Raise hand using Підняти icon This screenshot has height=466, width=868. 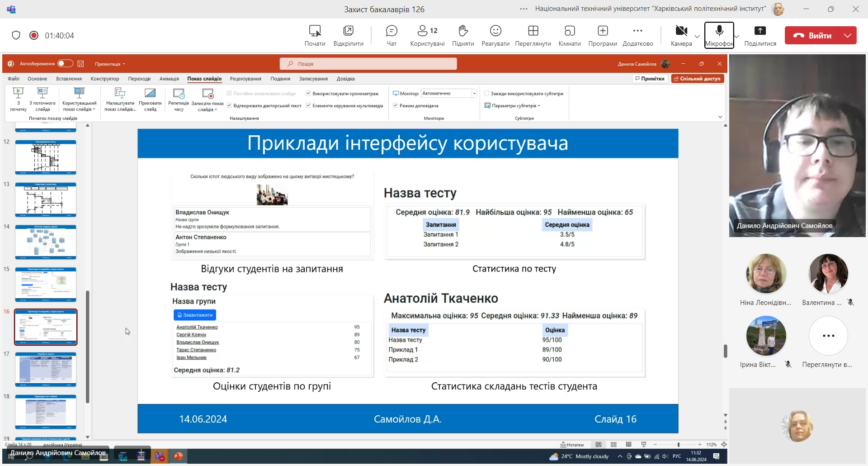tap(463, 35)
